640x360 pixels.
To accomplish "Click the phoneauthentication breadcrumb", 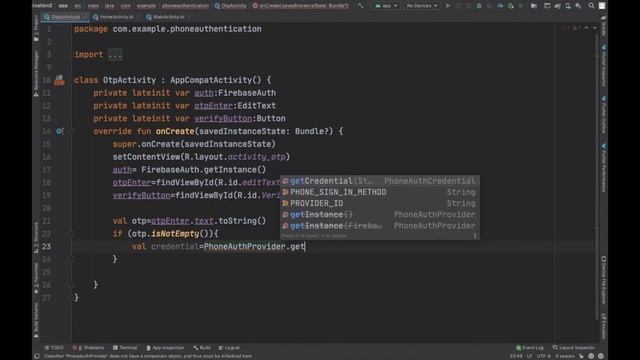I will [x=185, y=6].
